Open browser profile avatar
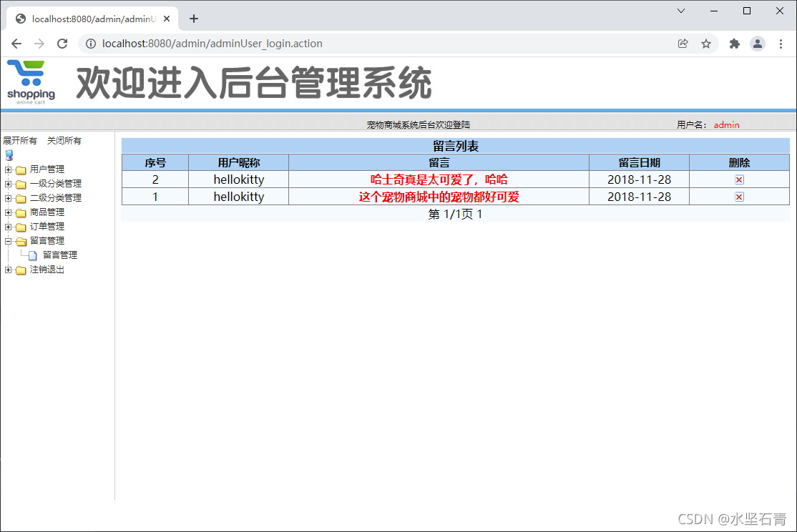This screenshot has width=797, height=532. pos(758,44)
